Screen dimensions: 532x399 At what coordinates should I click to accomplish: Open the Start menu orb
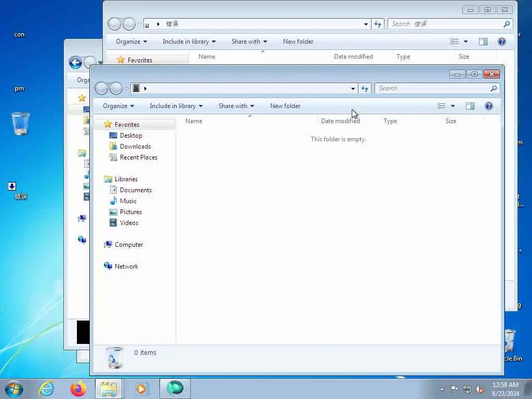click(14, 389)
